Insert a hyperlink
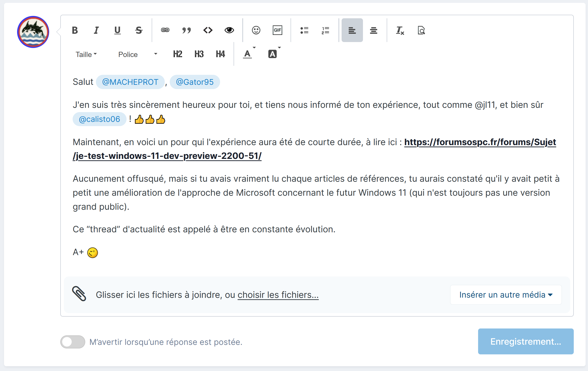588x371 pixels. [x=165, y=30]
